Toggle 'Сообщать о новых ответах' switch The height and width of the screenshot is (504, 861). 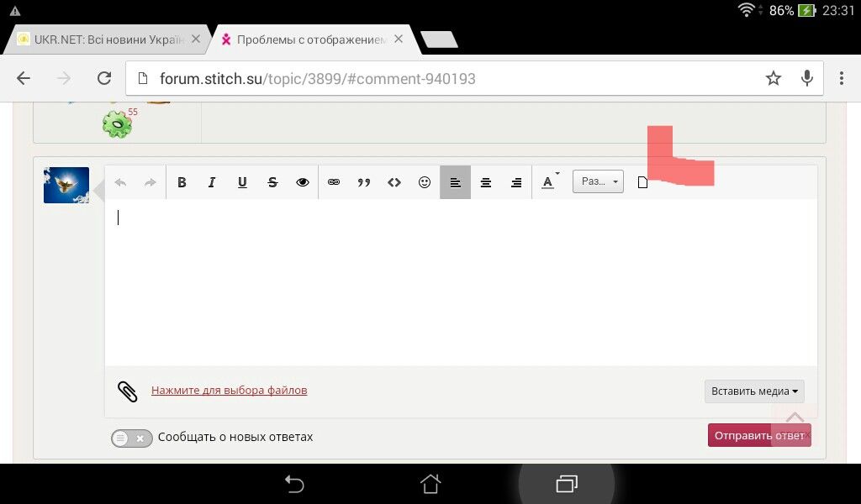pos(132,438)
